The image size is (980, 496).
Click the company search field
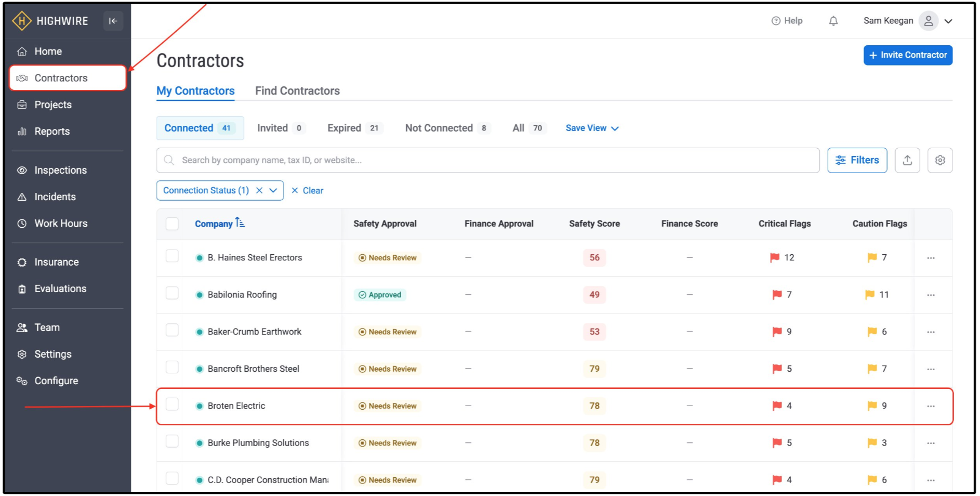[x=487, y=160]
